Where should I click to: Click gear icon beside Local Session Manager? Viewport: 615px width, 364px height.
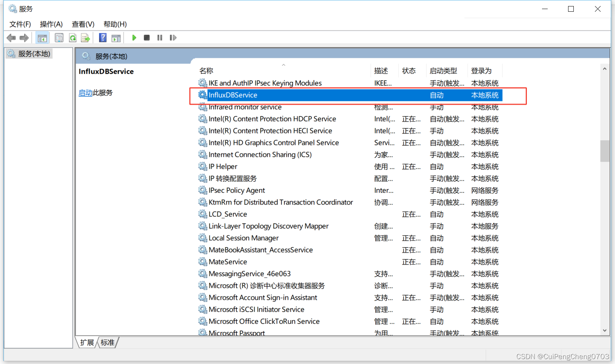[203, 238]
